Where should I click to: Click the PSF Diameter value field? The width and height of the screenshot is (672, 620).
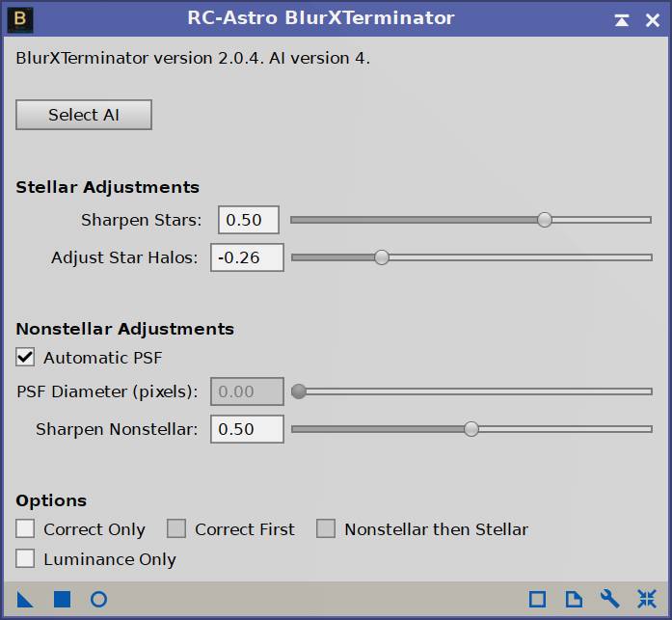point(247,391)
